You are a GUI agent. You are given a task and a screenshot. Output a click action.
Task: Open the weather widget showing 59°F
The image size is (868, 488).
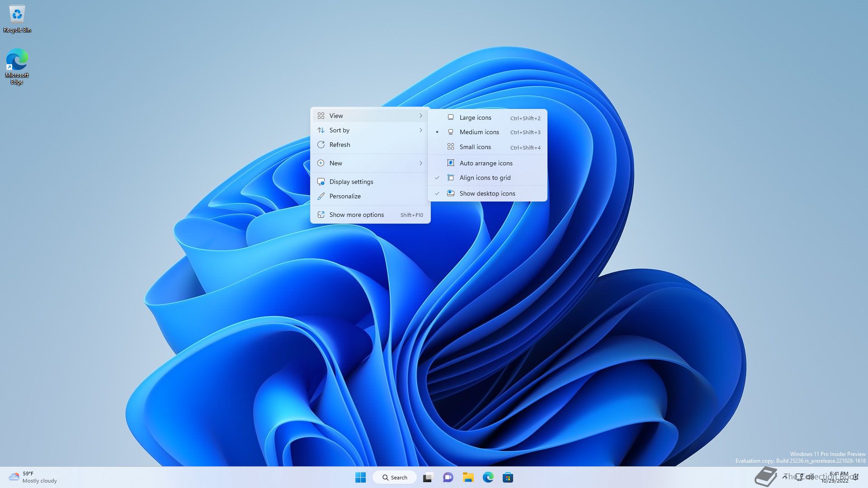[x=33, y=477]
